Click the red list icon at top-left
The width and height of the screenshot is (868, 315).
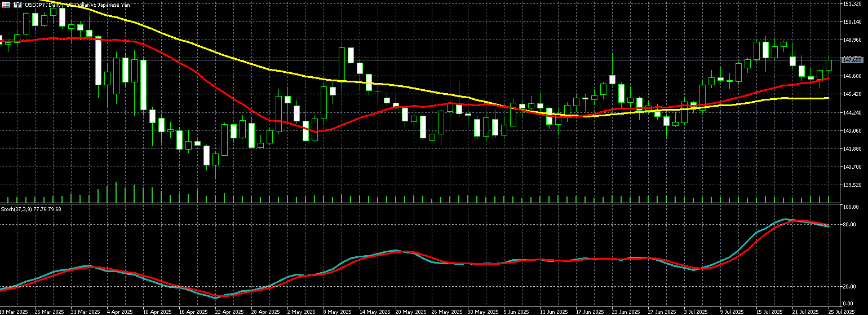[5, 4]
